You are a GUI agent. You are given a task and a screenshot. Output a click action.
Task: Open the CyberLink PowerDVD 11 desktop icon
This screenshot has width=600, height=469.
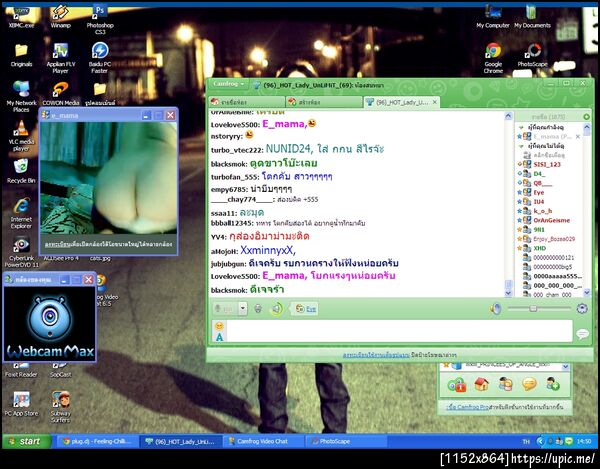tap(21, 252)
